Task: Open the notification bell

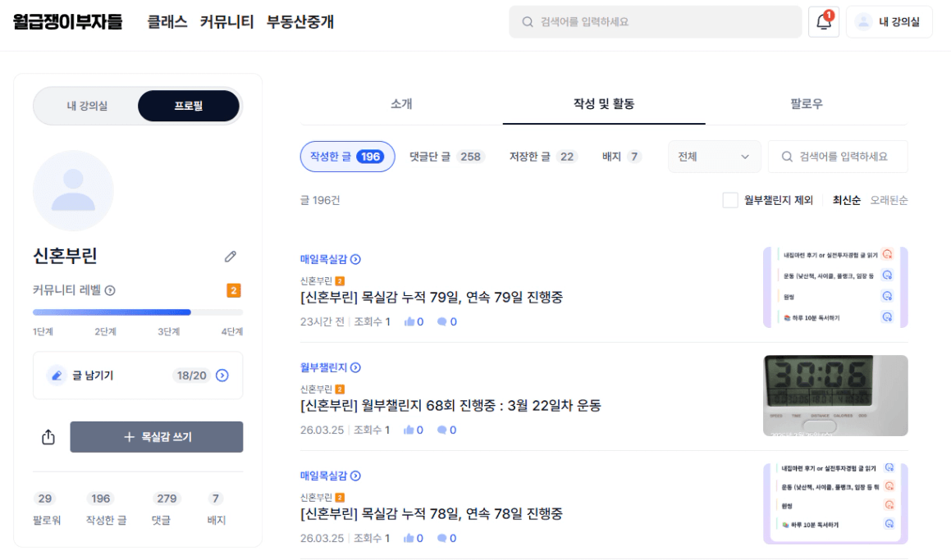Action: (823, 22)
